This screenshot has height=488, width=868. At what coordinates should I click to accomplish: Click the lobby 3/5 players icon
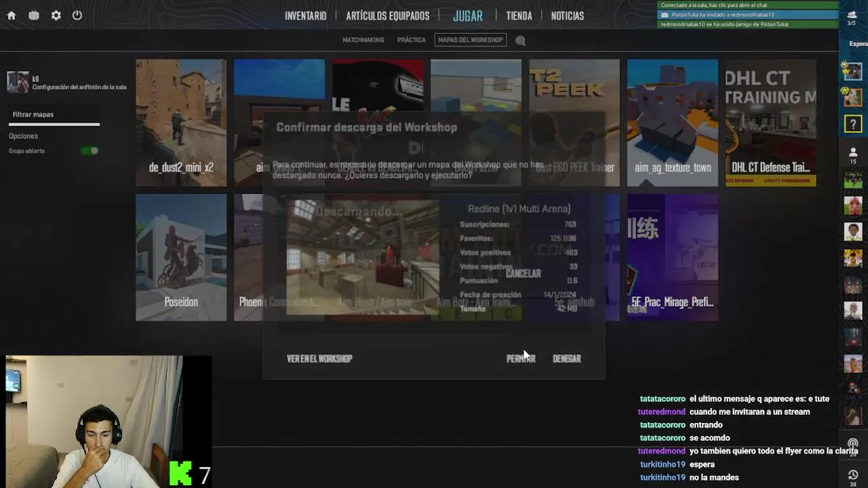[x=852, y=18]
